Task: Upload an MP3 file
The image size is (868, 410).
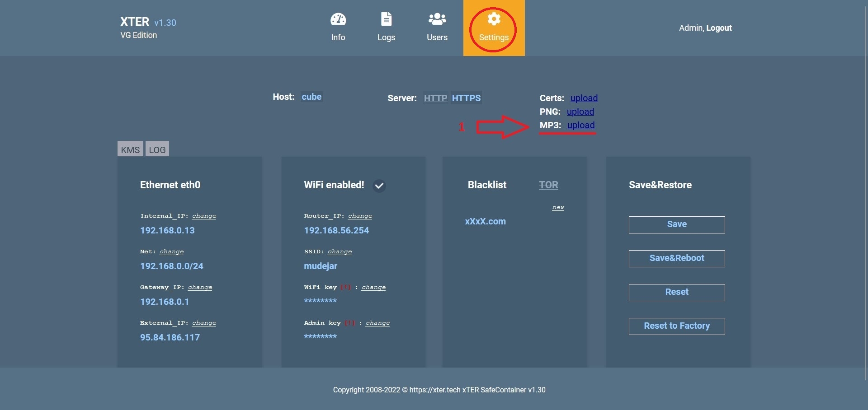Action: (580, 126)
